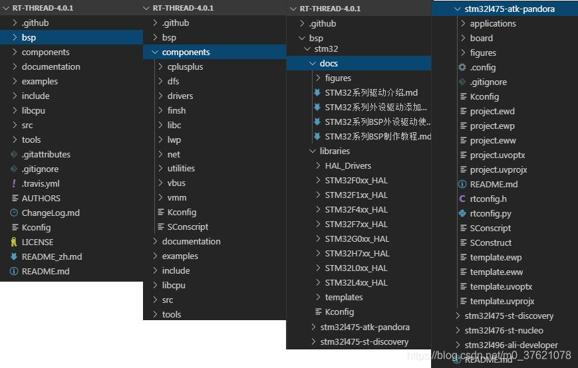Image resolution: width=578 pixels, height=368 pixels.
Task: Click the .gitattributes git diamond icon
Action: tap(14, 154)
